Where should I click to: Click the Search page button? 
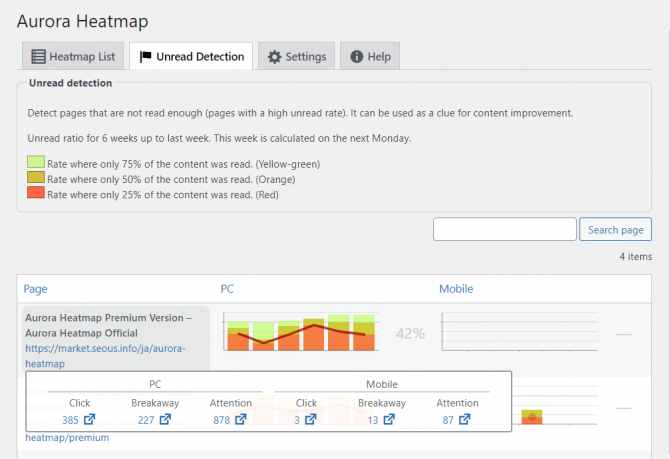615,229
